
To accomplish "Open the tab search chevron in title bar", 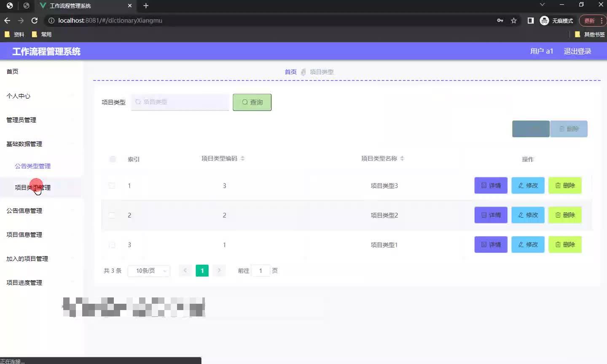I will coord(543,5).
